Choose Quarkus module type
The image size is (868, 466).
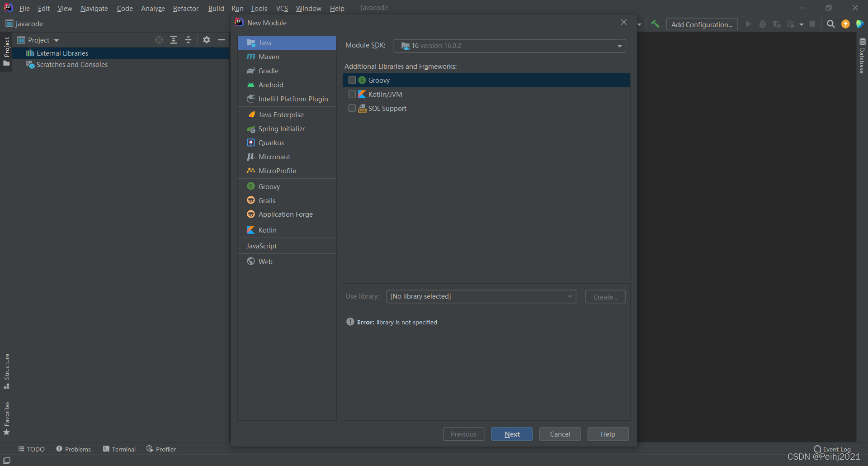[x=287, y=143]
